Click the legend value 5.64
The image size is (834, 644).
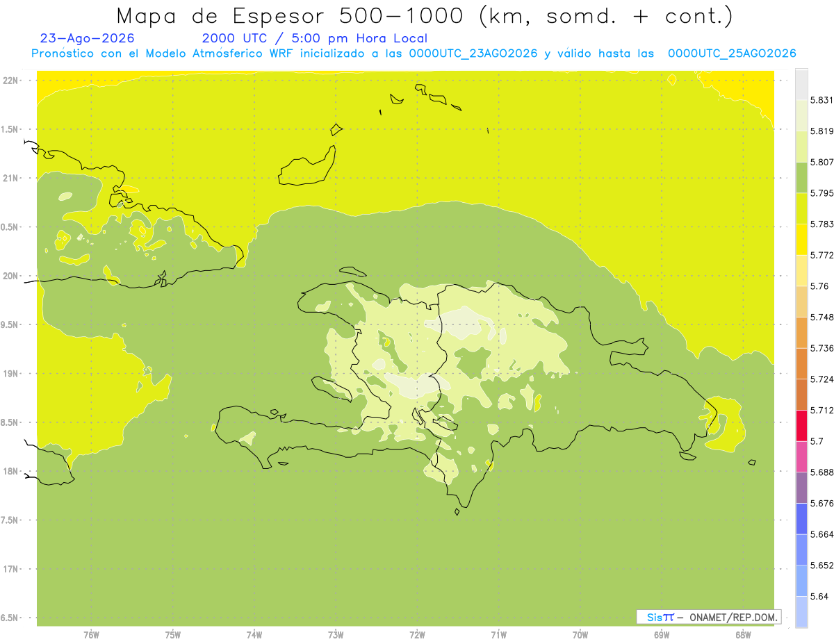819,596
